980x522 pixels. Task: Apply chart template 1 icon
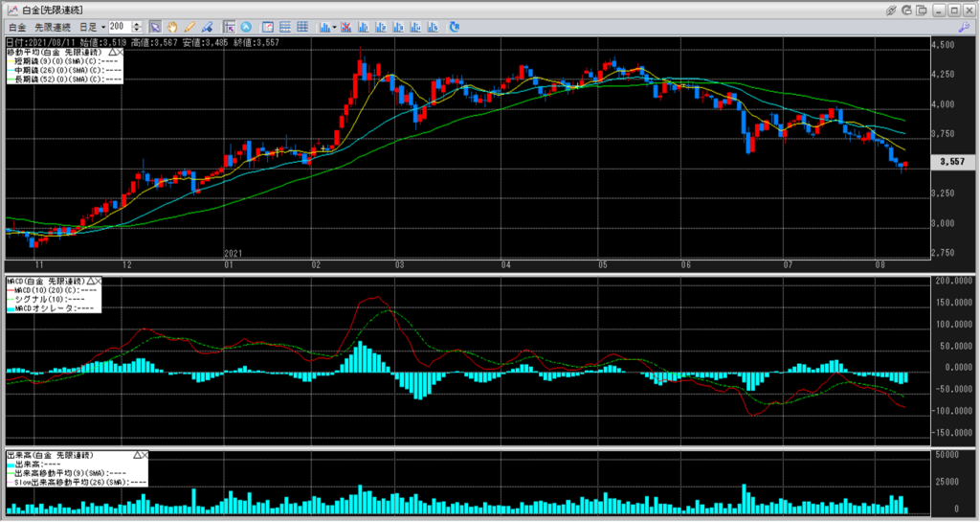click(363, 27)
